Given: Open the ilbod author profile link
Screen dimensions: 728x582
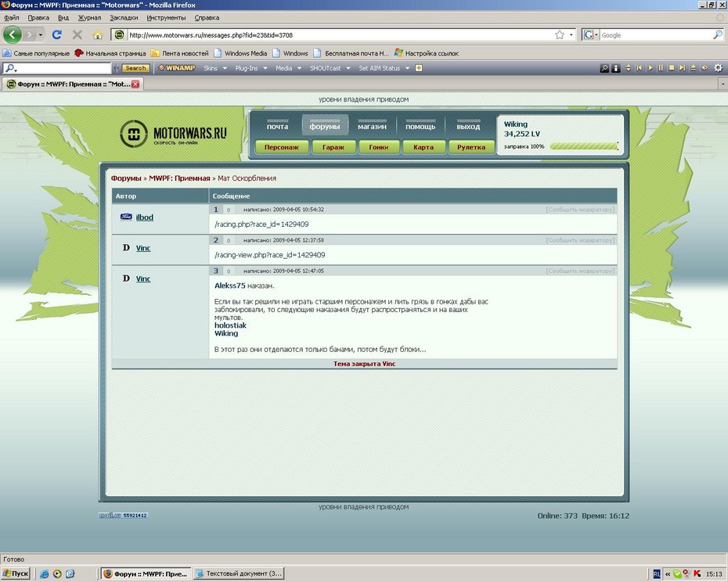Looking at the screenshot, I should point(145,217).
